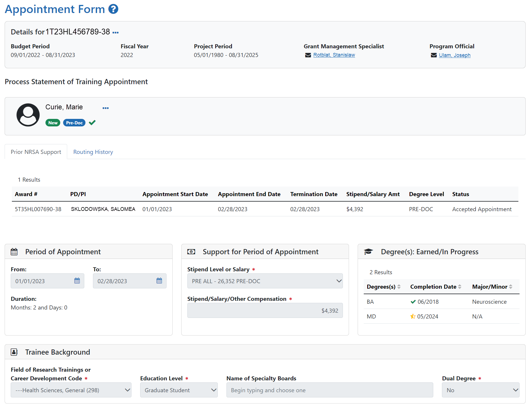Click the money icon in Support panel header

(x=191, y=252)
